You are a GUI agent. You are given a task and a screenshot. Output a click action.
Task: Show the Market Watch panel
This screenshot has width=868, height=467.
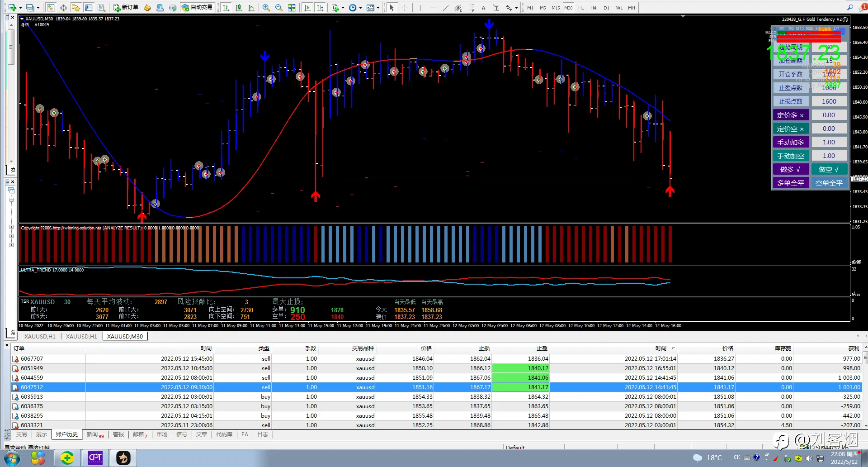coord(51,8)
